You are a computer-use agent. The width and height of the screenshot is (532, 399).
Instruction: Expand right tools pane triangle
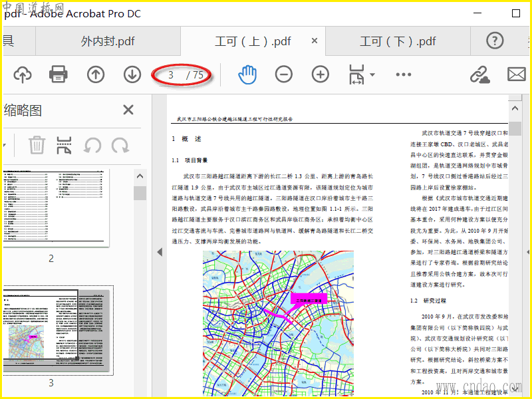(528, 252)
